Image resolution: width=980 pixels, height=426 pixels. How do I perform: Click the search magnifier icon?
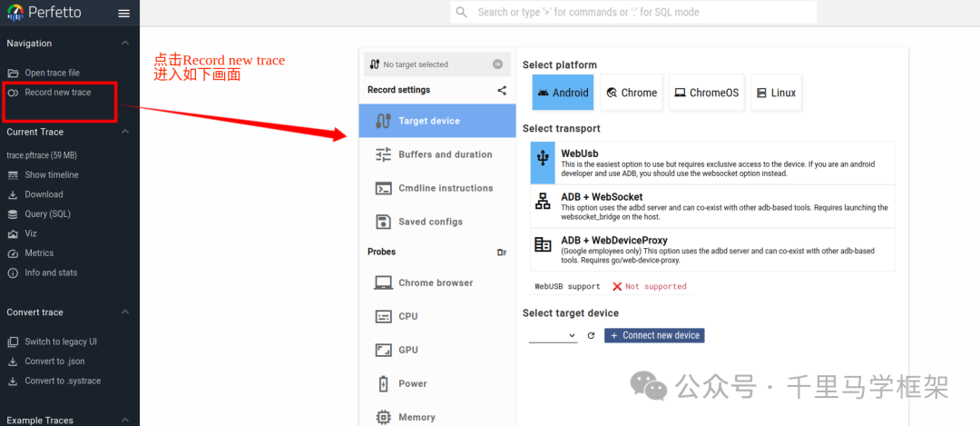click(x=461, y=12)
